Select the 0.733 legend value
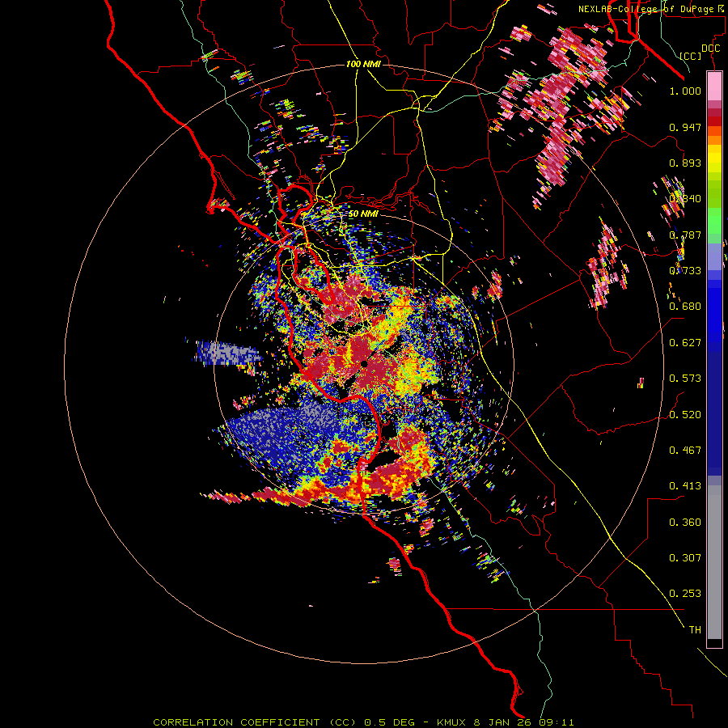 click(685, 271)
